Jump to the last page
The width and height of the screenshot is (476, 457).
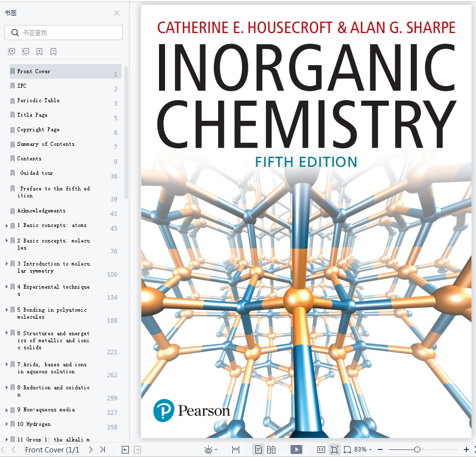pos(103,449)
